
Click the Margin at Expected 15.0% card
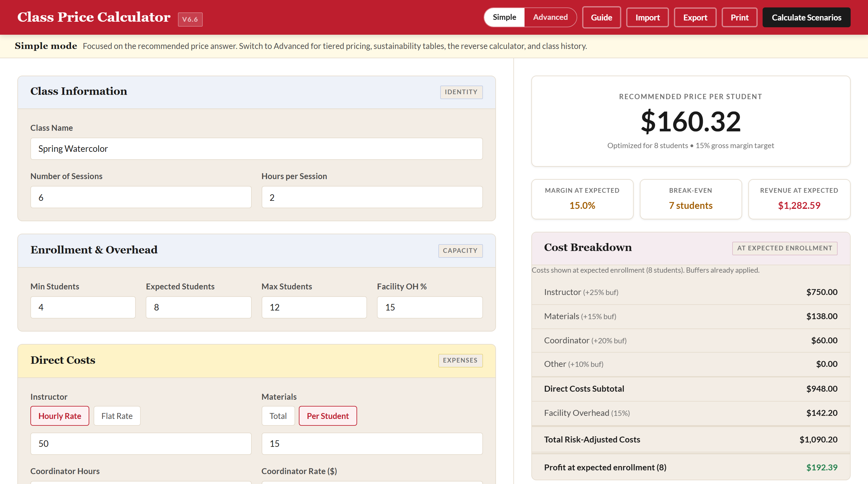pos(582,199)
